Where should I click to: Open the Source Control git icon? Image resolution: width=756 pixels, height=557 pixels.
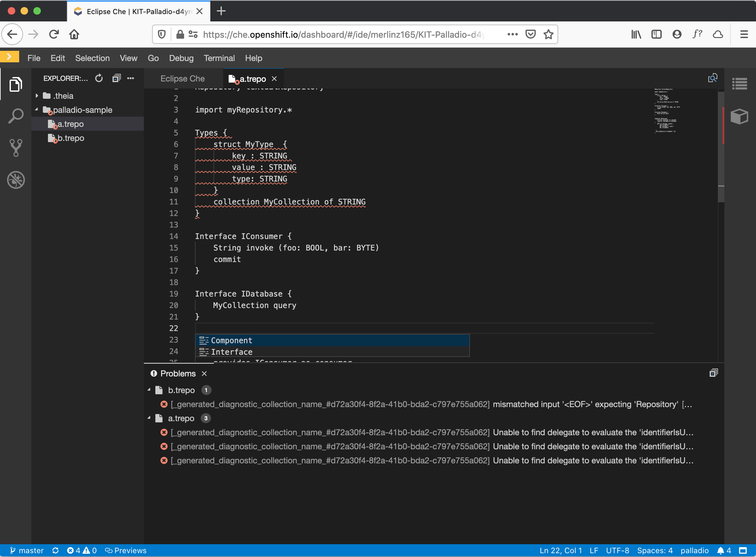16,148
